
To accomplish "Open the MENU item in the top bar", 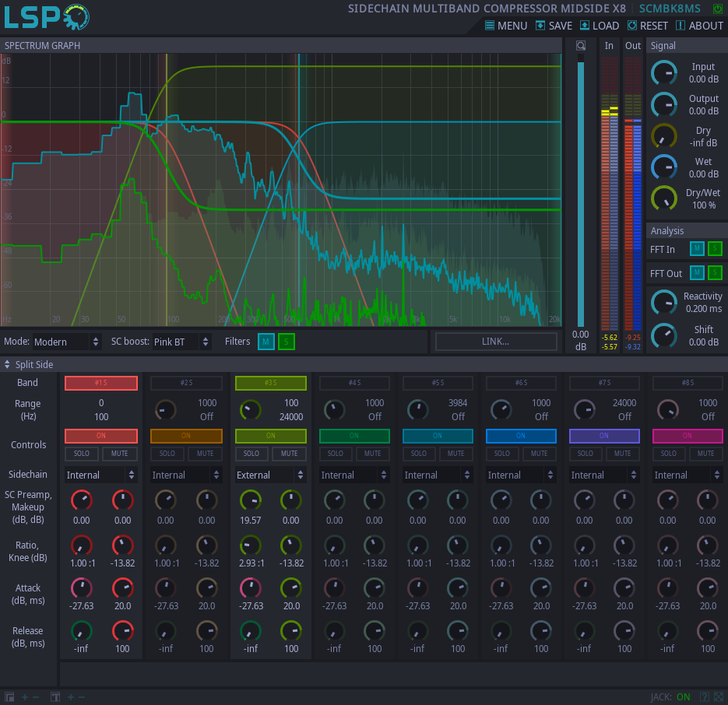I will tap(505, 26).
